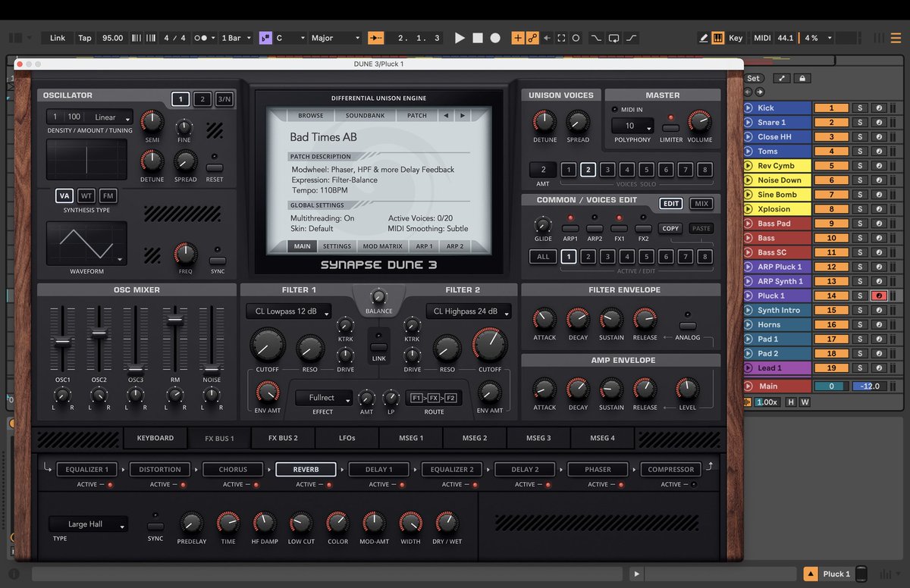Stop playback with the square Stop button

pos(478,38)
